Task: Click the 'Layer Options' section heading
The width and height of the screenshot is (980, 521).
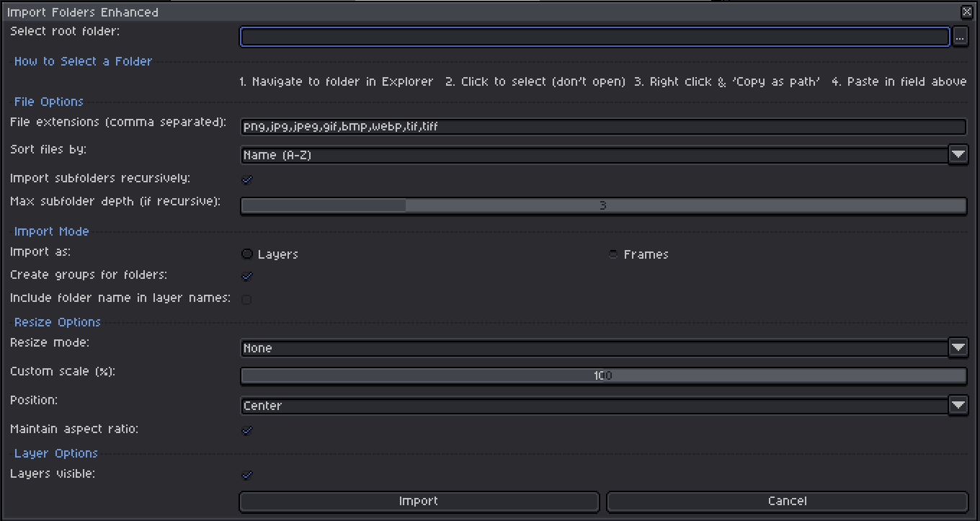Action: point(56,453)
